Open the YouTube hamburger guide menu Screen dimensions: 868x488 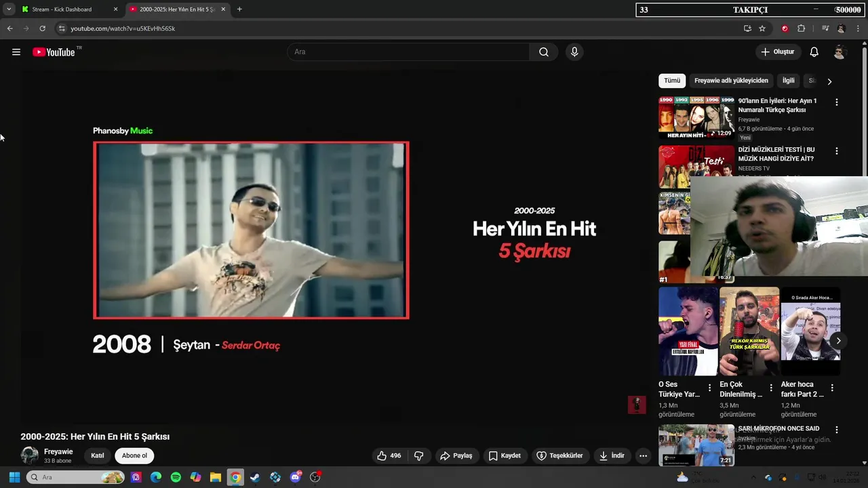pos(16,52)
